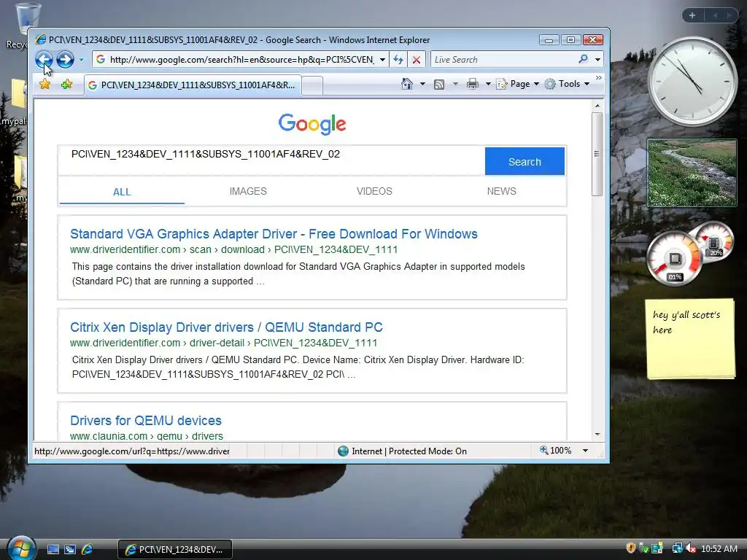This screenshot has height=560, width=747.
Task: Click the Add to Favorites icon
Action: pos(66,85)
